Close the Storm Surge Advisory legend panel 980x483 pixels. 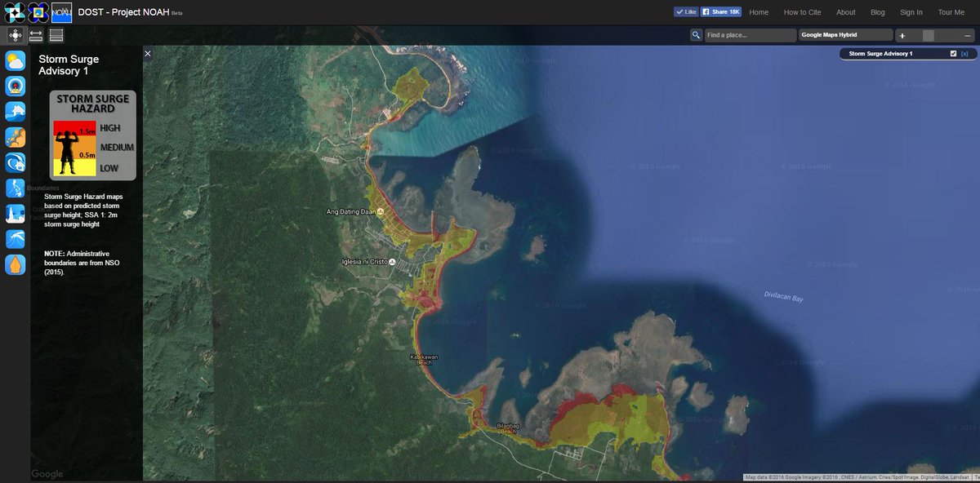click(148, 53)
